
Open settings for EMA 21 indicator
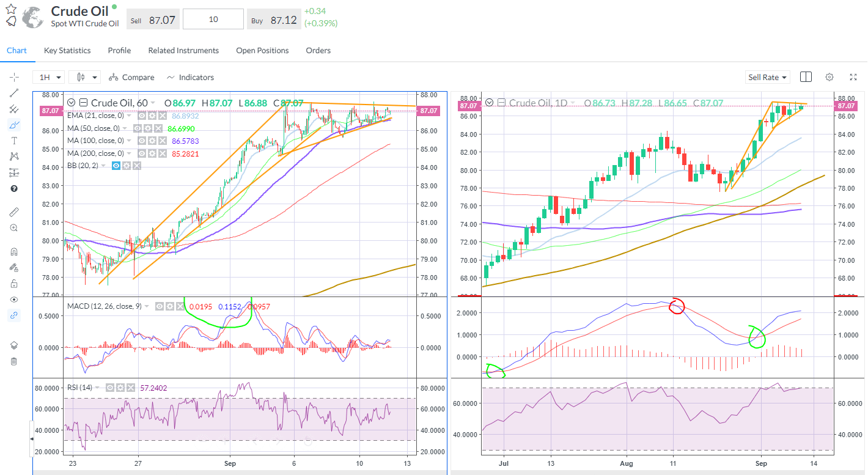(152, 116)
